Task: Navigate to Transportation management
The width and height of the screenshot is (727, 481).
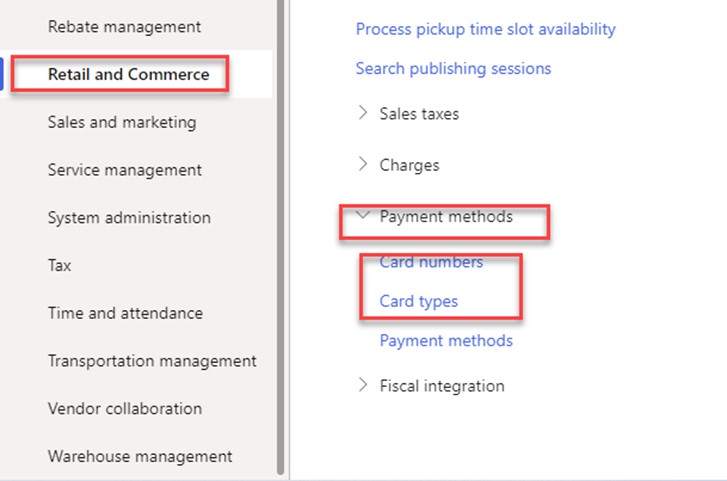Action: click(x=152, y=361)
